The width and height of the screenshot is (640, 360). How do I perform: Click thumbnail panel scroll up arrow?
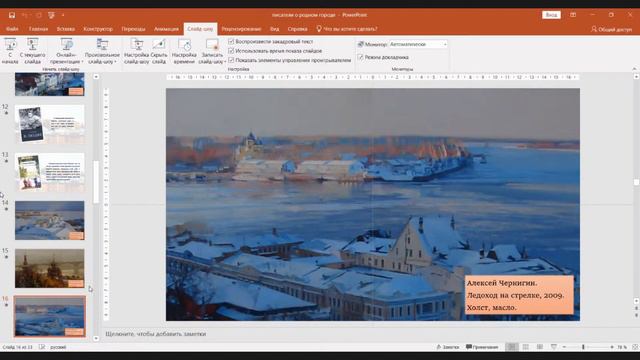click(x=96, y=77)
